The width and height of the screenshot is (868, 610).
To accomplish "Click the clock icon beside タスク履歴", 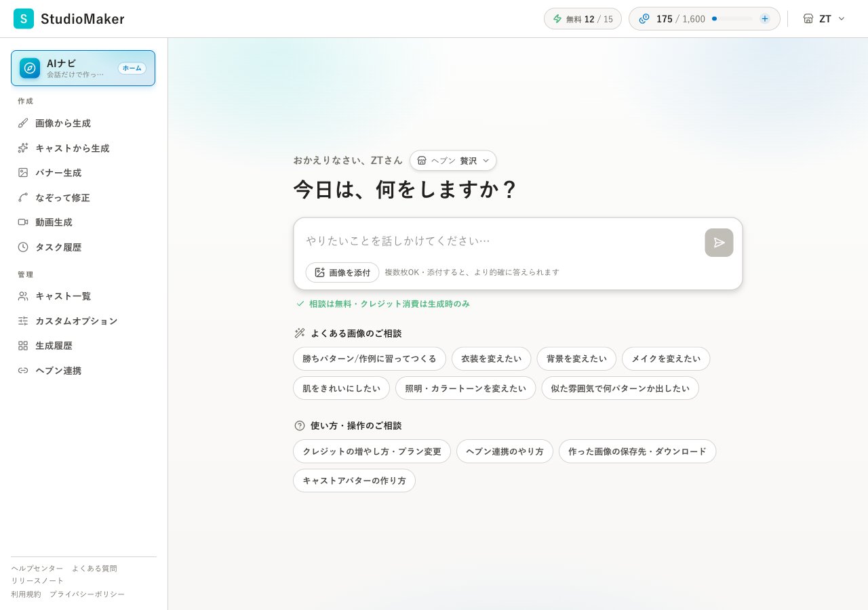I will (x=23, y=247).
